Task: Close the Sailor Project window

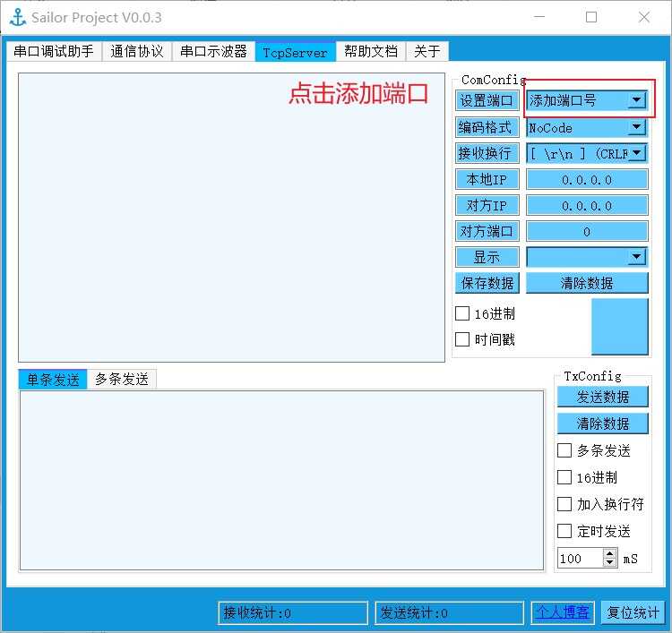Action: 643,17
